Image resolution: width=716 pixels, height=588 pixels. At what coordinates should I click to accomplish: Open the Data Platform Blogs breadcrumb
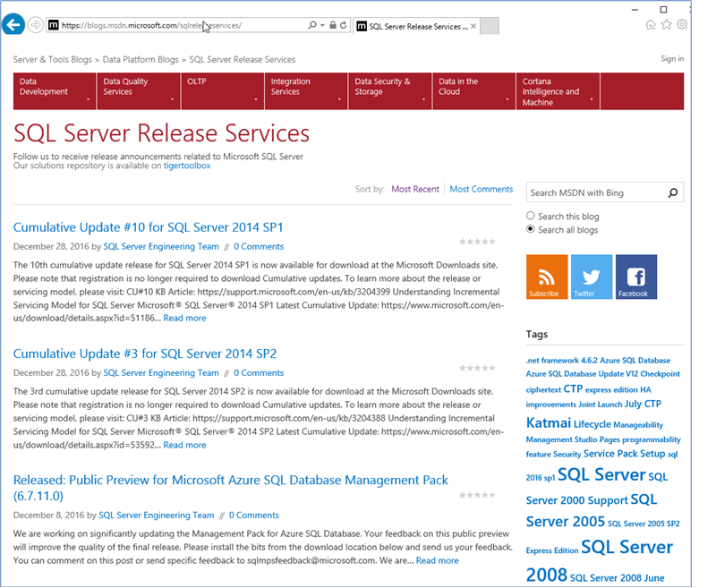[x=141, y=59]
